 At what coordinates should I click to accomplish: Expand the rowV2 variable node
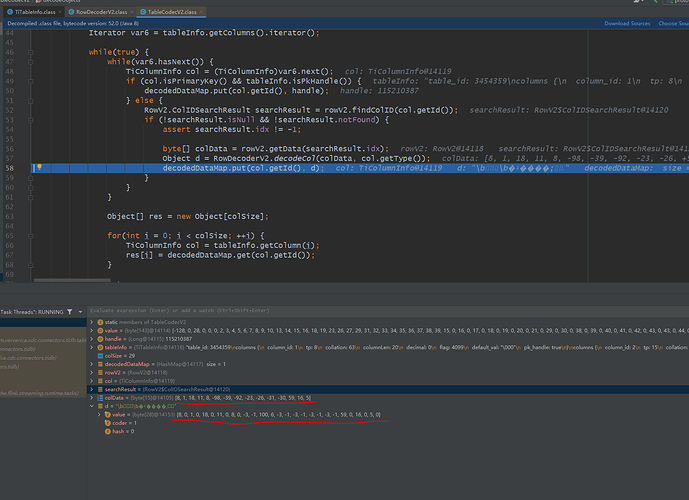pyautogui.click(x=91, y=374)
